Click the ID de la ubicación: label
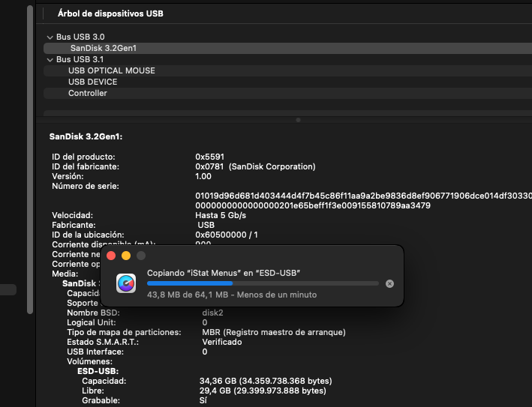The image size is (532, 407). (x=88, y=235)
